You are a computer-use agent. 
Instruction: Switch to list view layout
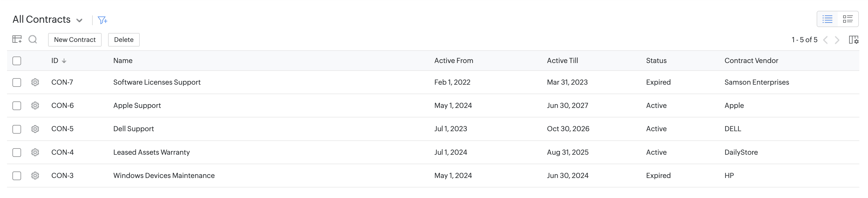pos(827,19)
